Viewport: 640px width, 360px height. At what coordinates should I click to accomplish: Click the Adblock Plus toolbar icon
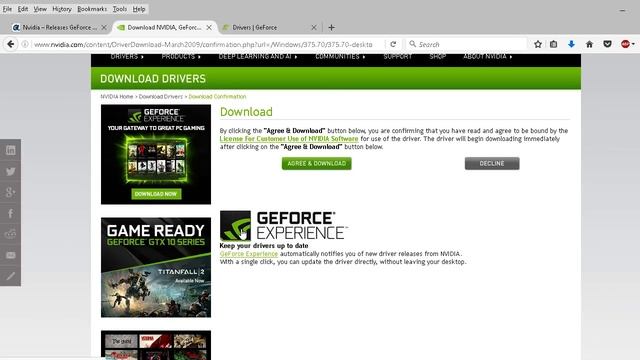point(625,44)
